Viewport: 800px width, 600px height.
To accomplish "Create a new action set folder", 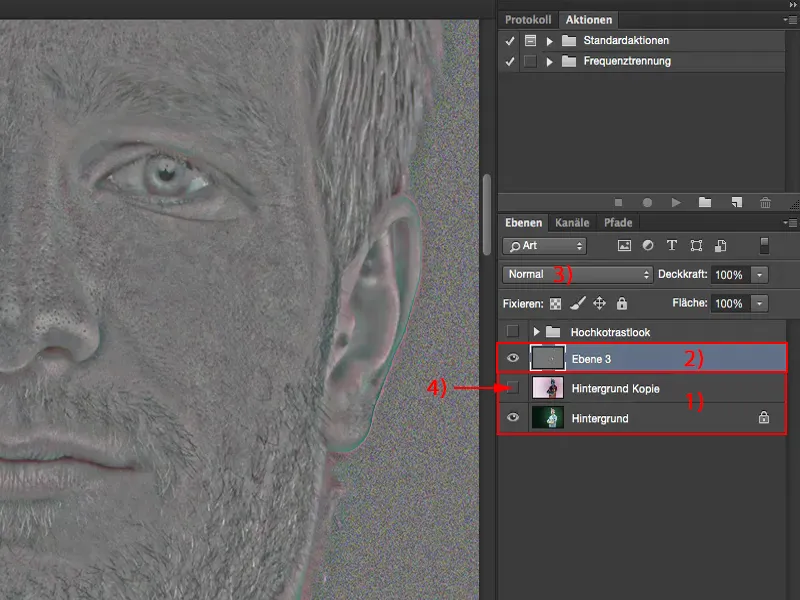I will point(705,203).
